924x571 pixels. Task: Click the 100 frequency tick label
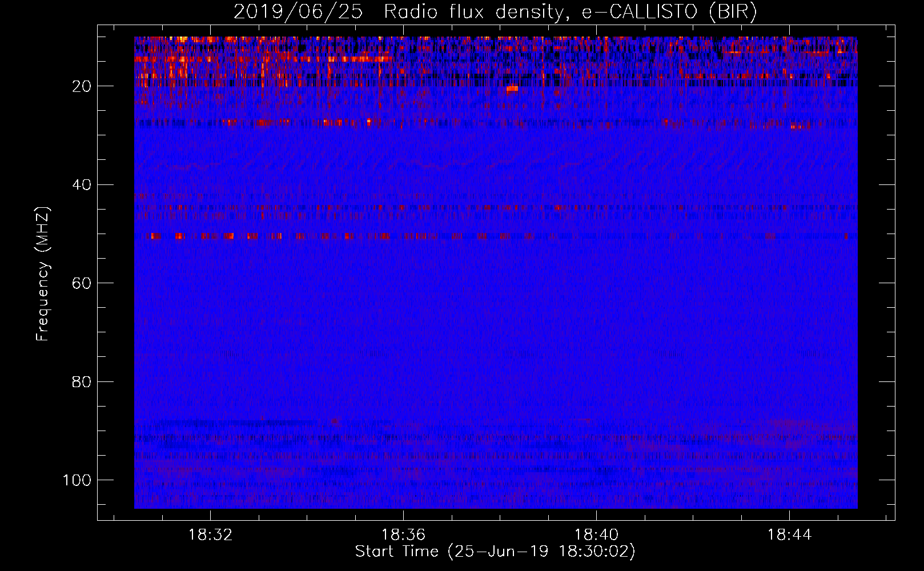pos(77,480)
